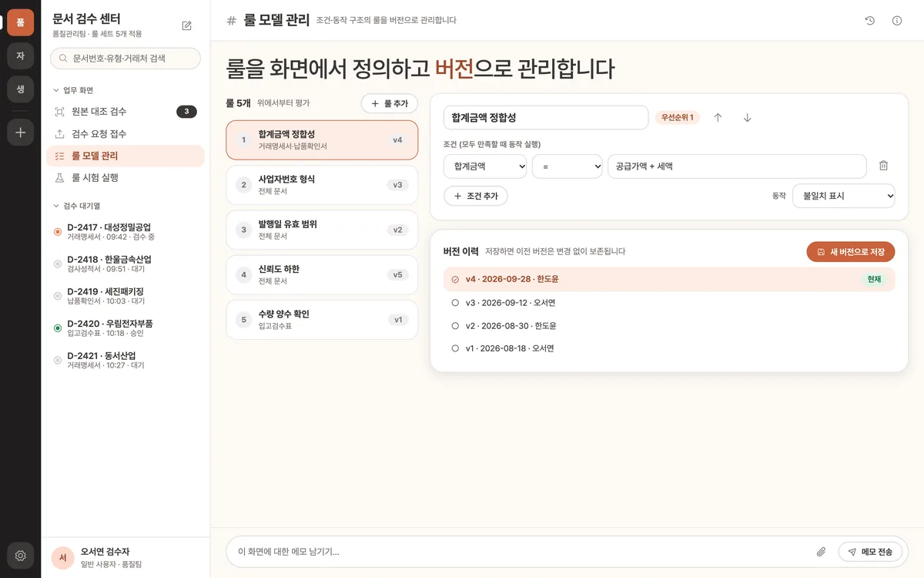Select 룰 모델 관리 in the sidebar

click(x=126, y=156)
